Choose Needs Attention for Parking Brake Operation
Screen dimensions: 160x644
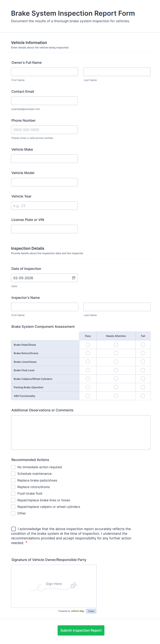116,387
